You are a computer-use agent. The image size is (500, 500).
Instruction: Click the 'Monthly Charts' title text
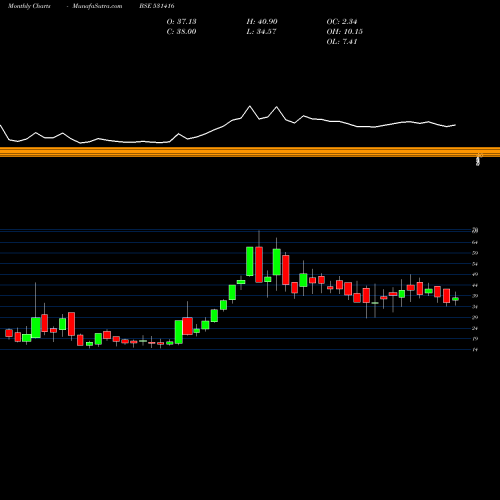click(x=29, y=6)
